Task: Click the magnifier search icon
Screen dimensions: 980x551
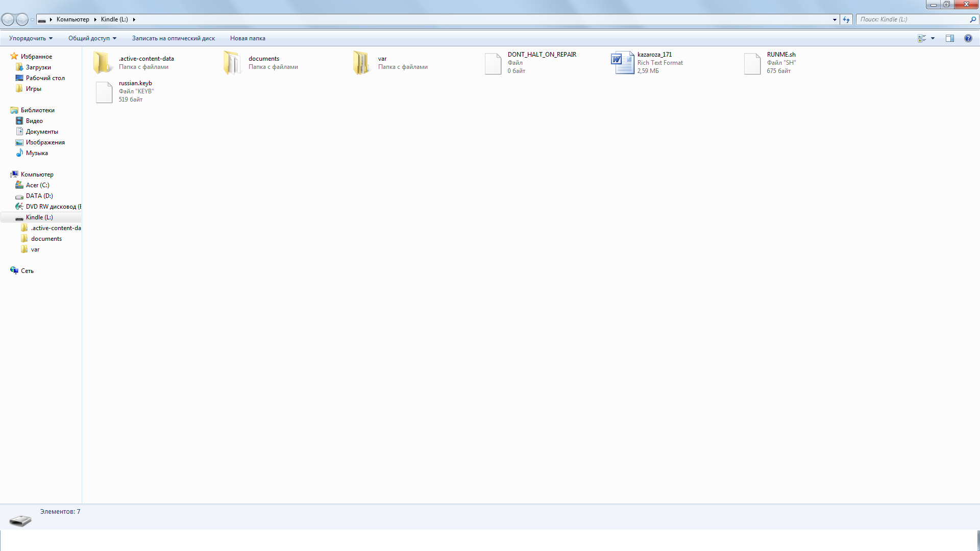Action: pyautogui.click(x=973, y=19)
